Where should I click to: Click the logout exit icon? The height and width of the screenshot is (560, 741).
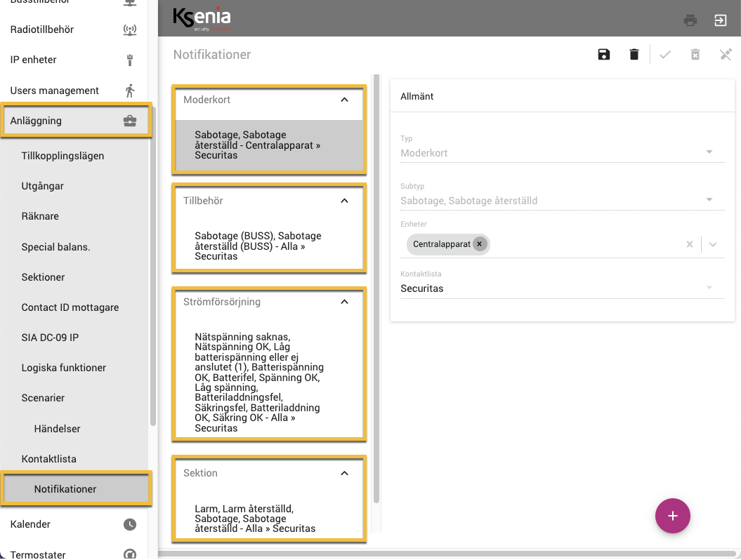pos(720,20)
